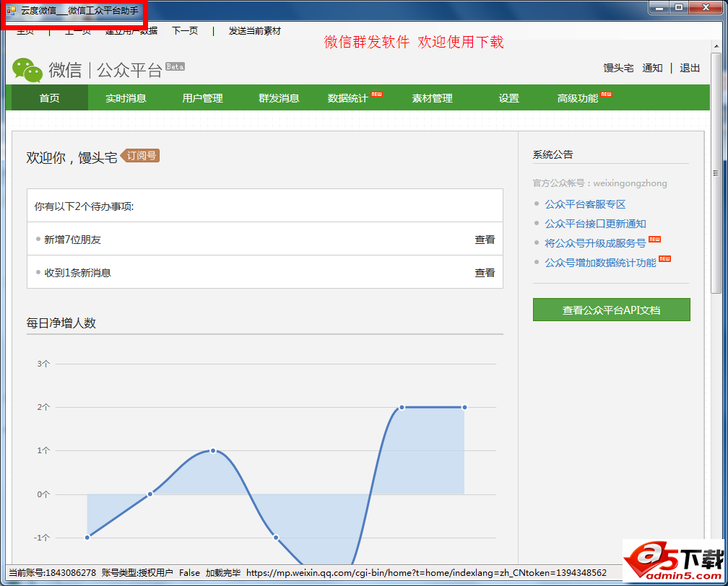This screenshot has height=586, width=728.
Task: Open the 实时消息 tab
Action: 126,98
